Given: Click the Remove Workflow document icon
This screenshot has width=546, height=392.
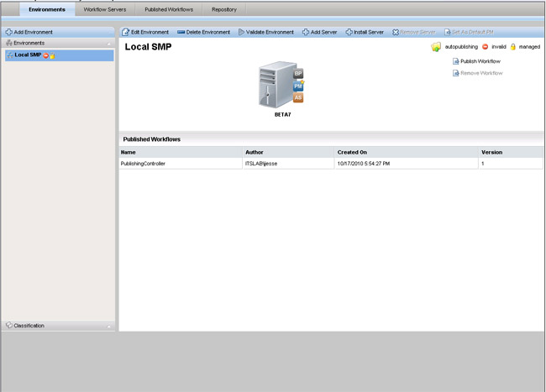Looking at the screenshot, I should click(455, 73).
